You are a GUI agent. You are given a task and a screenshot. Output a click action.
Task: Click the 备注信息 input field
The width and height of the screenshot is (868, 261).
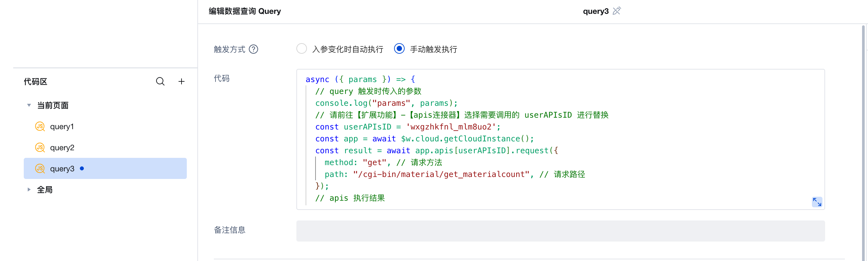pyautogui.click(x=560, y=231)
